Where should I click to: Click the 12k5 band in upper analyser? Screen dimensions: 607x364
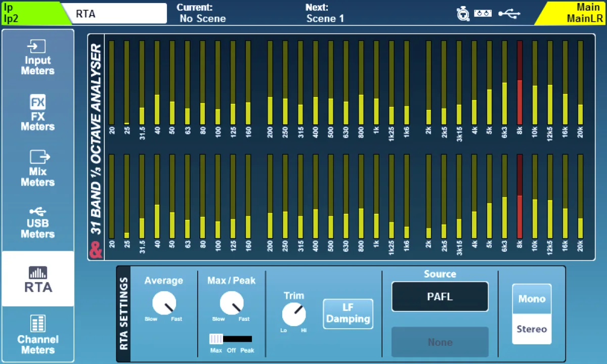point(550,83)
